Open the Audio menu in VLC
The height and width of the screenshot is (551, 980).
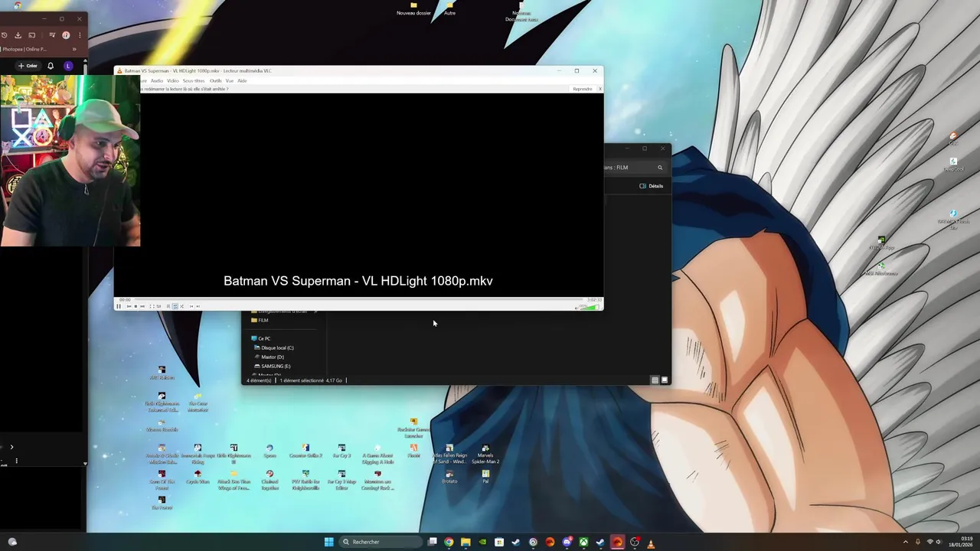pos(156,80)
